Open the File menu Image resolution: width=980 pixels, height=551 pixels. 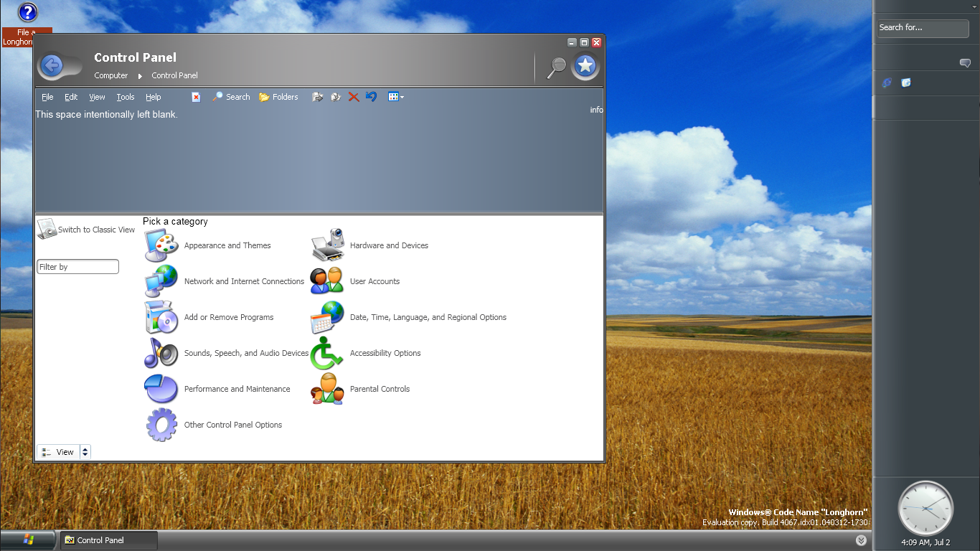coord(47,97)
